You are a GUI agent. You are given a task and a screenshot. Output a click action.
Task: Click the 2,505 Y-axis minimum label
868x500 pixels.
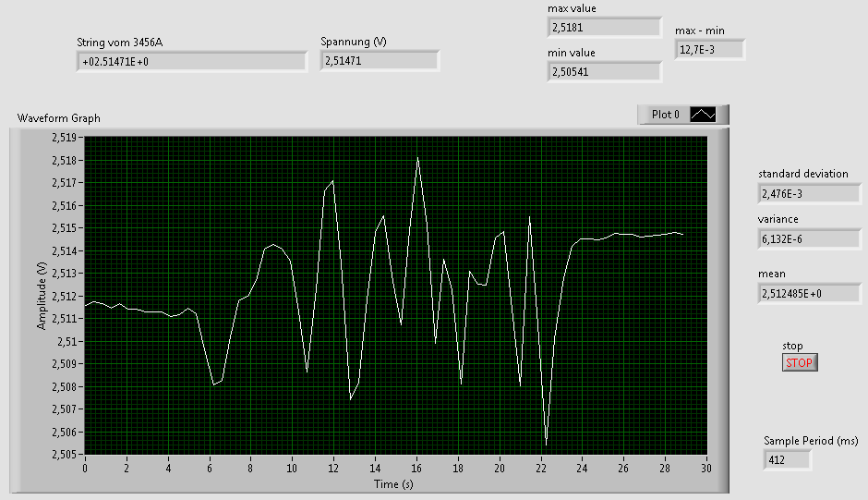tap(64, 455)
